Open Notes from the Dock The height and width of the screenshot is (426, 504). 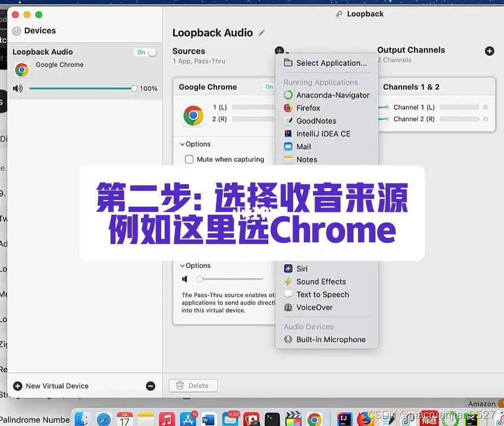(x=146, y=419)
